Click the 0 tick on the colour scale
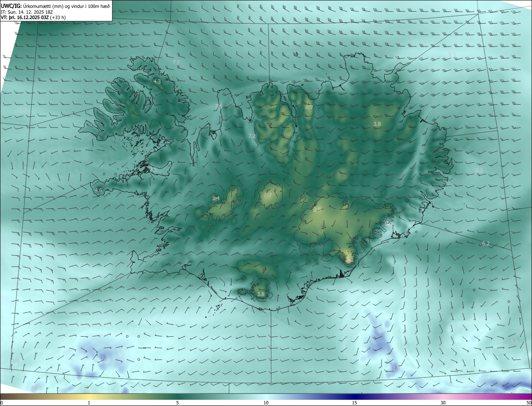Viewport: 532px width, 406px height. 2,403
